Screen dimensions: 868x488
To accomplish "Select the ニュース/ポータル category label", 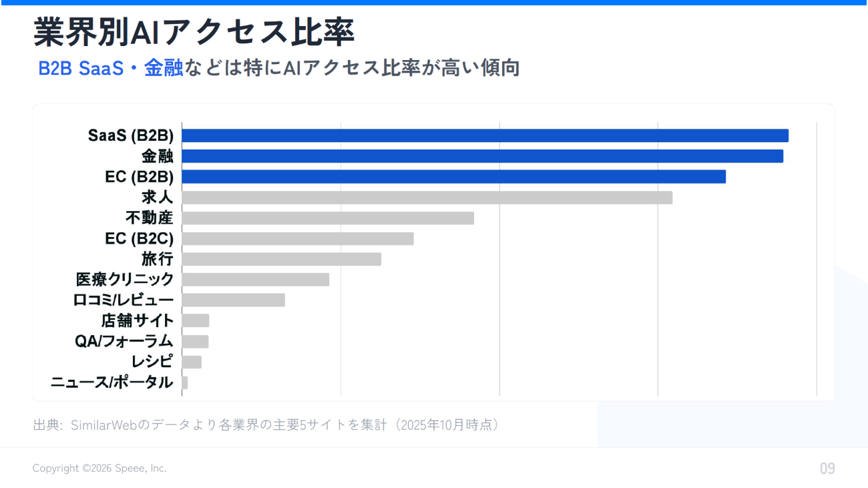I will (x=112, y=383).
